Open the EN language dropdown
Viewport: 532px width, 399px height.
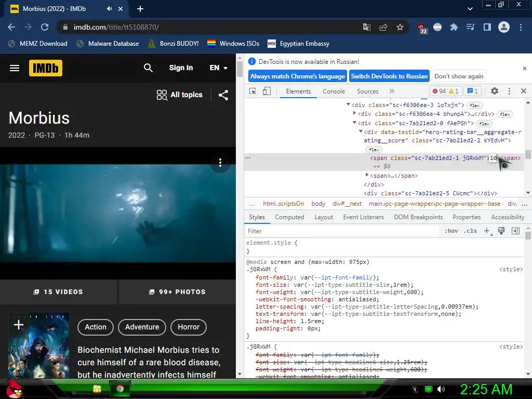(219, 68)
